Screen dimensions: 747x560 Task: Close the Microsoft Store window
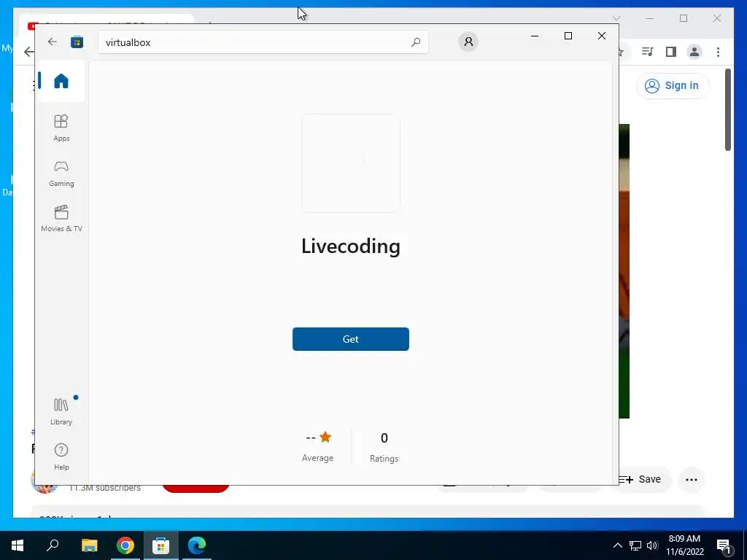pos(602,36)
